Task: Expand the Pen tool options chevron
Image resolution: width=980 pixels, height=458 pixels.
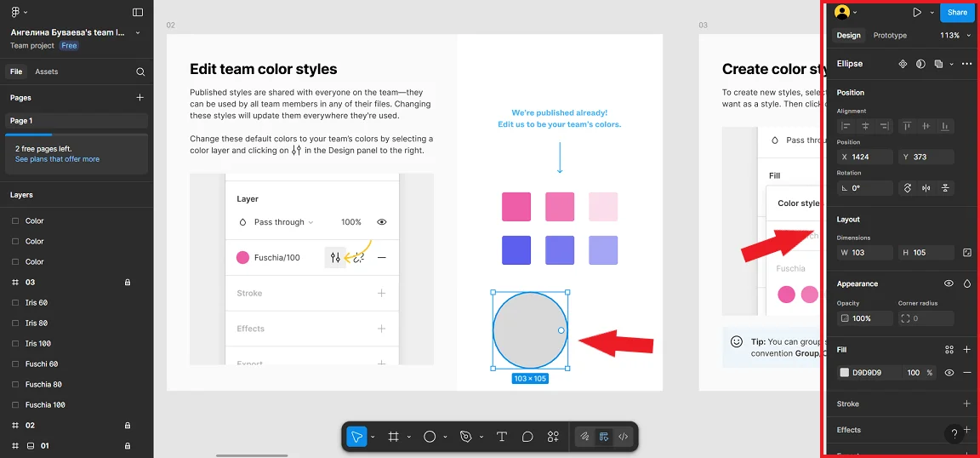Action: coord(481,437)
